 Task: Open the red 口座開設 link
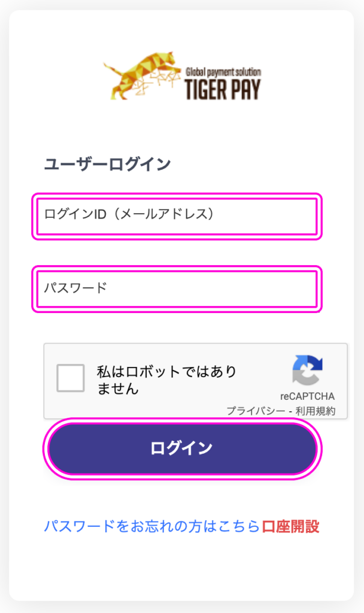[x=290, y=527]
